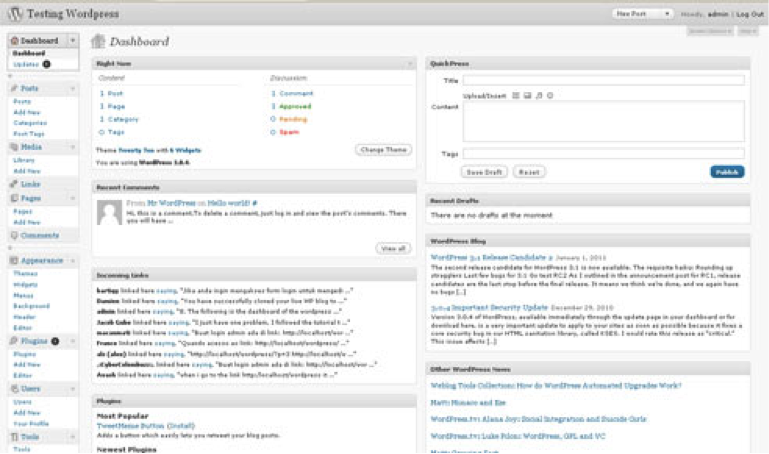Click the Add Media circle icon
Image resolution: width=769 pixels, height=454 pixels.
click(x=550, y=96)
